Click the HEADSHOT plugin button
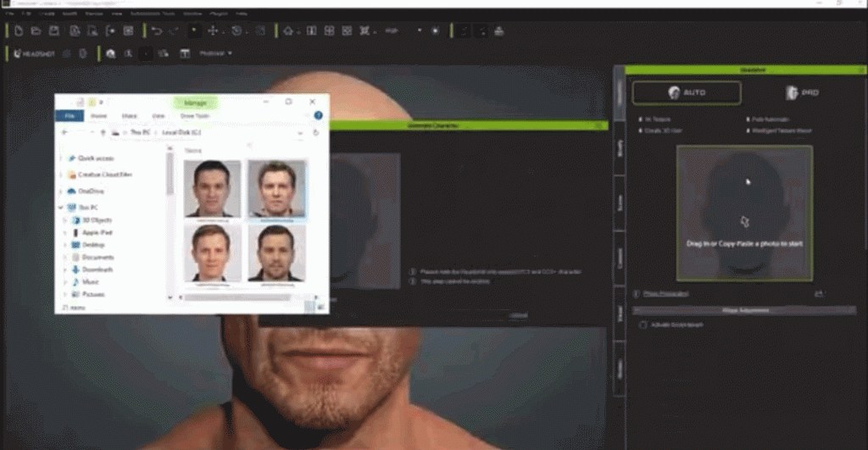Image resolution: width=868 pixels, height=450 pixels. (x=34, y=53)
